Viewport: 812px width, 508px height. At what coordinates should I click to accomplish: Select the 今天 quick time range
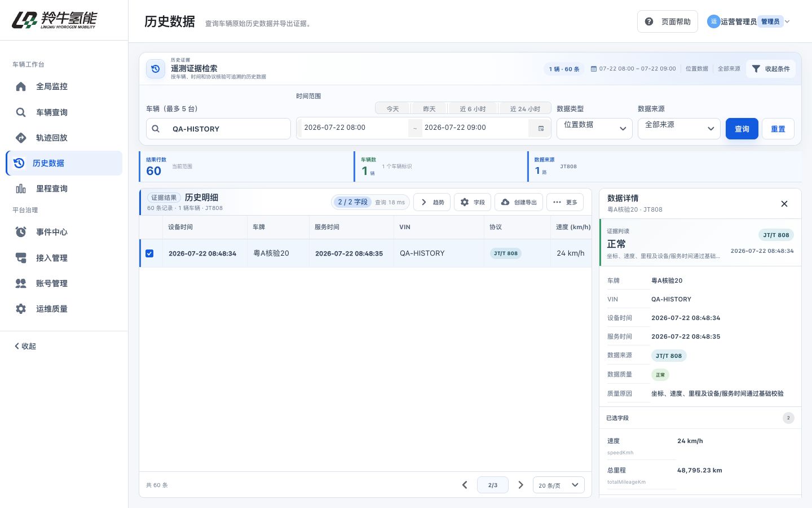click(x=392, y=109)
